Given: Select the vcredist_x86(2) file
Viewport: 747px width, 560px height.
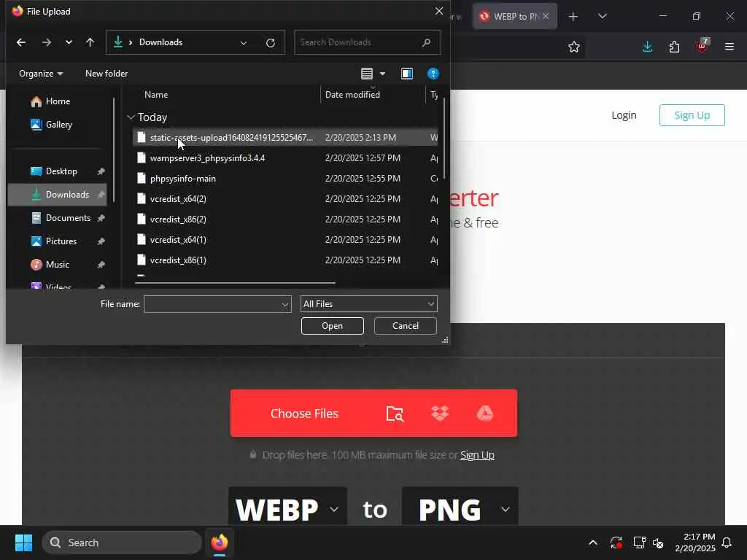Looking at the screenshot, I should (285, 219).
